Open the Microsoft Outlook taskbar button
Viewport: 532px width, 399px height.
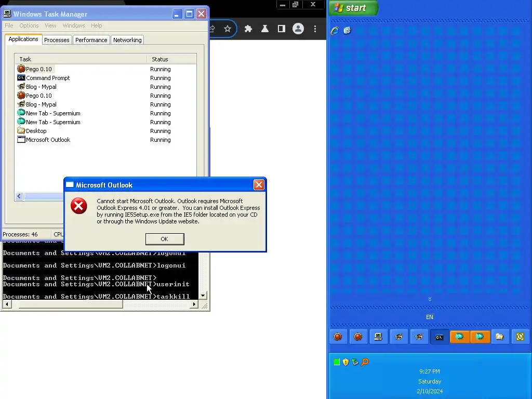click(x=520, y=337)
